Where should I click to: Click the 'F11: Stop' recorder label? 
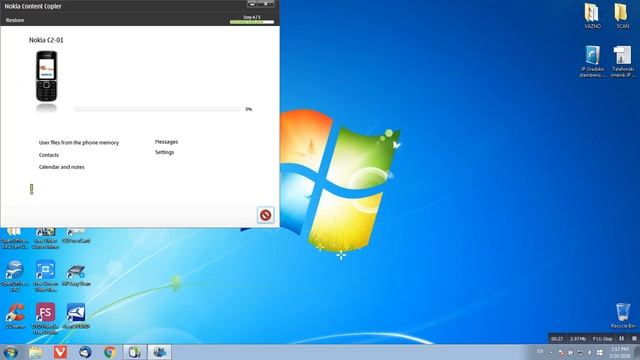[602, 339]
